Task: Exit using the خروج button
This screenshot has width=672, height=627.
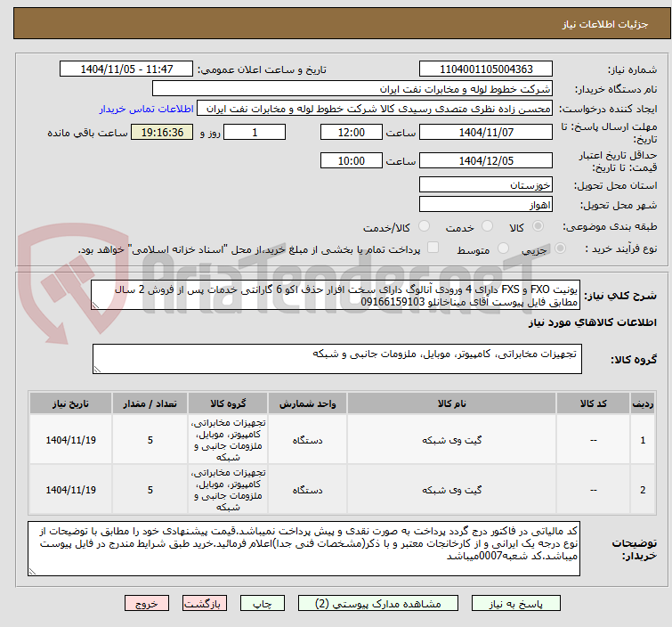Action: (x=147, y=604)
